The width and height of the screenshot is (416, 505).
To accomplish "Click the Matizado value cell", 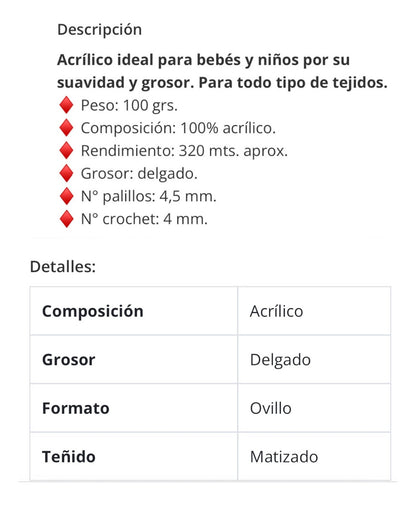I will (314, 456).
